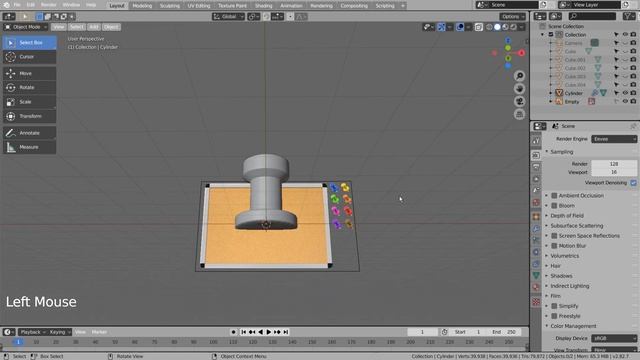Click the zoom view magnifier icon
The width and height of the screenshot is (640, 360).
[519, 76]
